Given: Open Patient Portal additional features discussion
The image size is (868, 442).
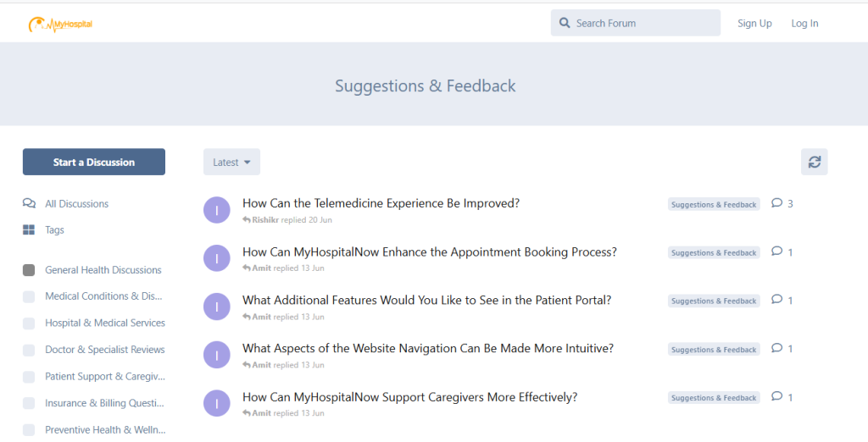Looking at the screenshot, I should [x=426, y=300].
